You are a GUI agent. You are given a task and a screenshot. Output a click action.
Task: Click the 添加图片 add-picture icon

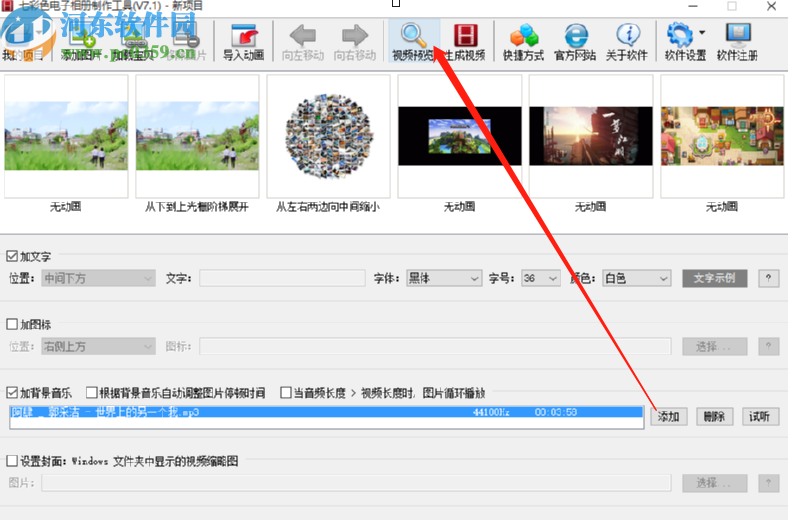(x=80, y=35)
